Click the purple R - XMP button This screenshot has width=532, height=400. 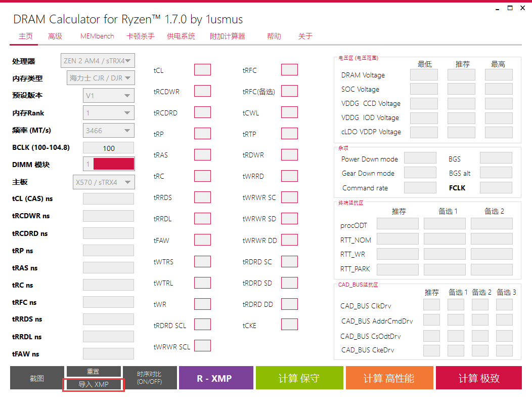coord(216,378)
